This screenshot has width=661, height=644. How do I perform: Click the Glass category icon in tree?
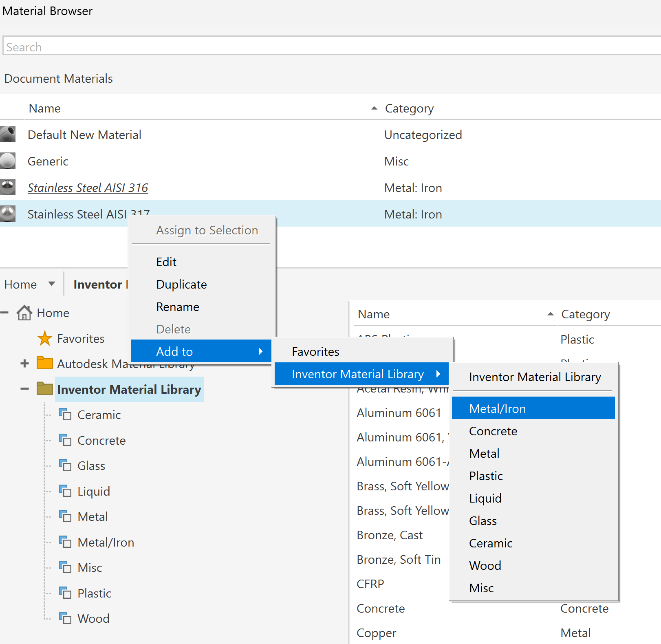tap(65, 465)
